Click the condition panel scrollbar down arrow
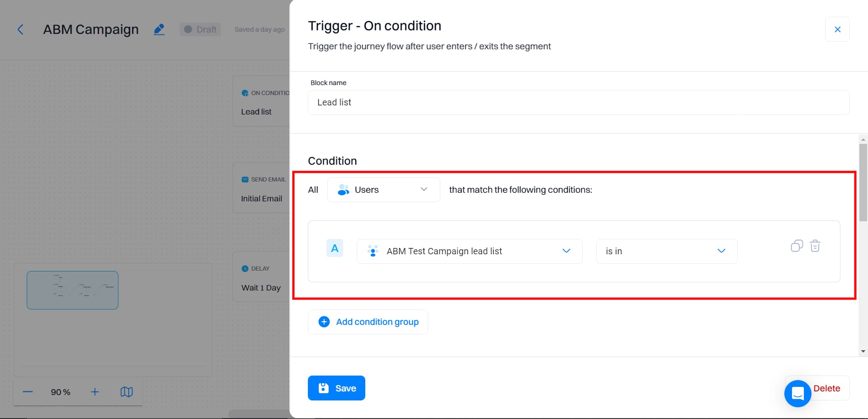868x419 pixels. tap(863, 351)
